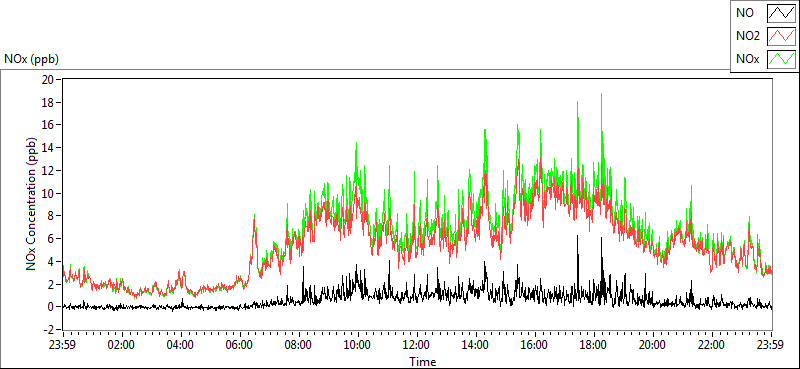Click the 14 y-axis tick label

pos(48,147)
